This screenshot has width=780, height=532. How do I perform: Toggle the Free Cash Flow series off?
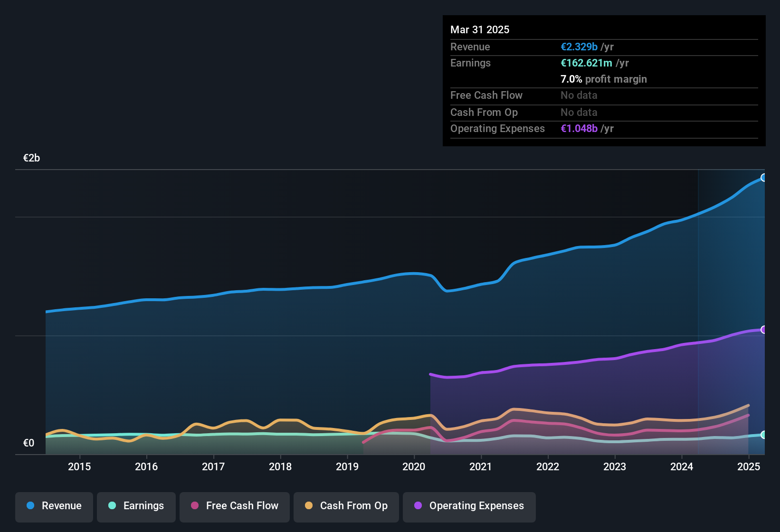234,506
